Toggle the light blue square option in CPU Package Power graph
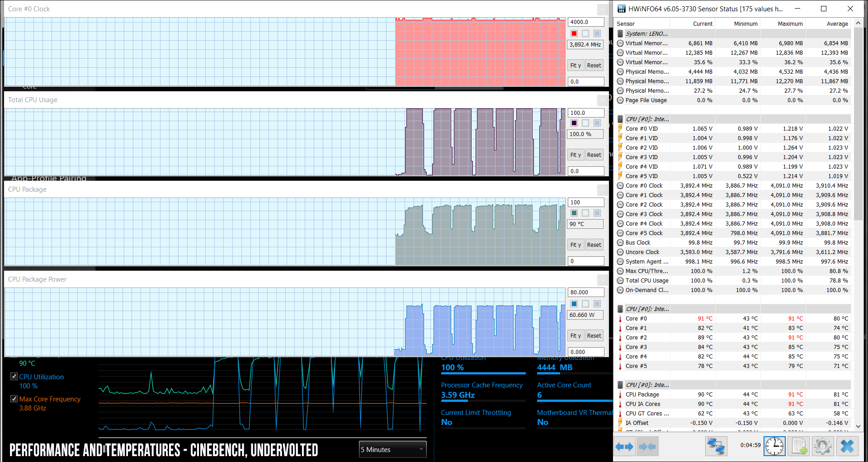 click(x=597, y=304)
